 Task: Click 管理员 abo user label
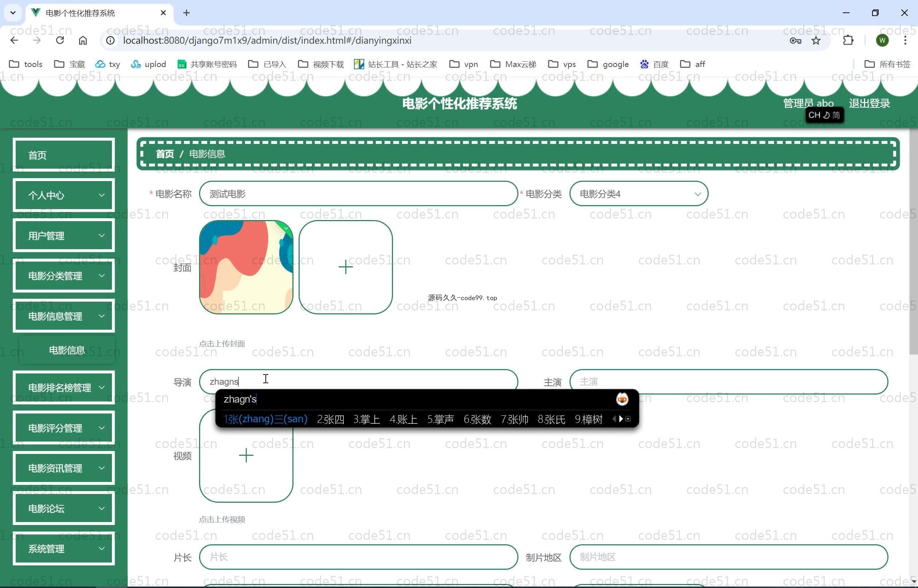pos(808,103)
